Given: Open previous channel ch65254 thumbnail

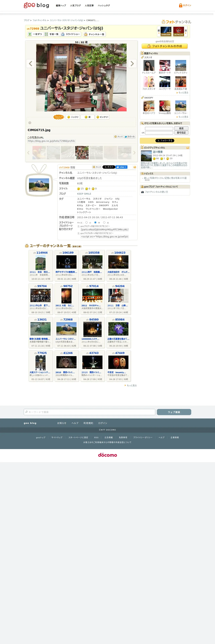Looking at the screenshot, I should pos(166,31).
